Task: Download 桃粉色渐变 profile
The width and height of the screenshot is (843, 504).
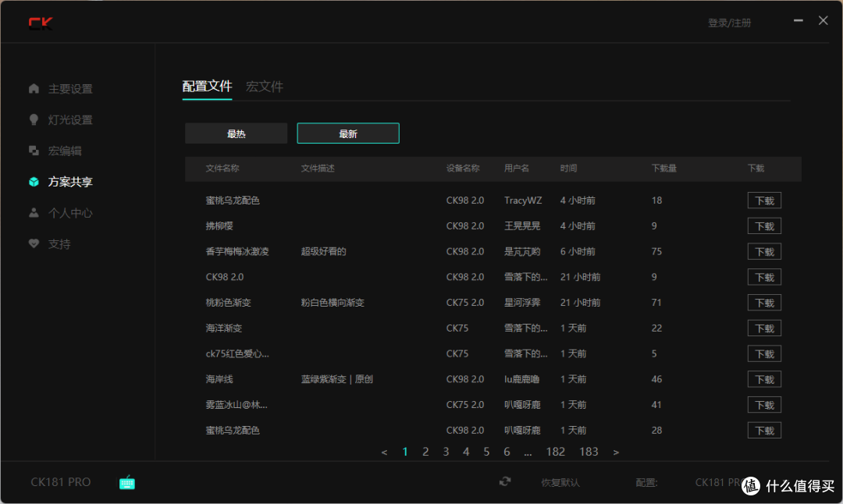Action: pyautogui.click(x=764, y=303)
